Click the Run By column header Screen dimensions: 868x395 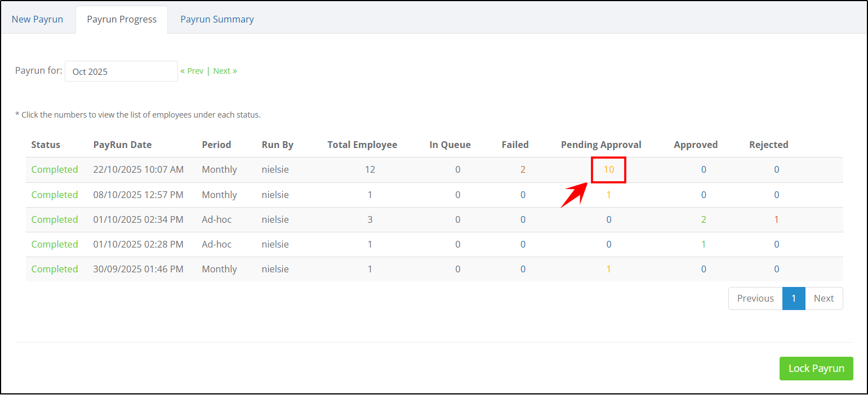click(278, 145)
